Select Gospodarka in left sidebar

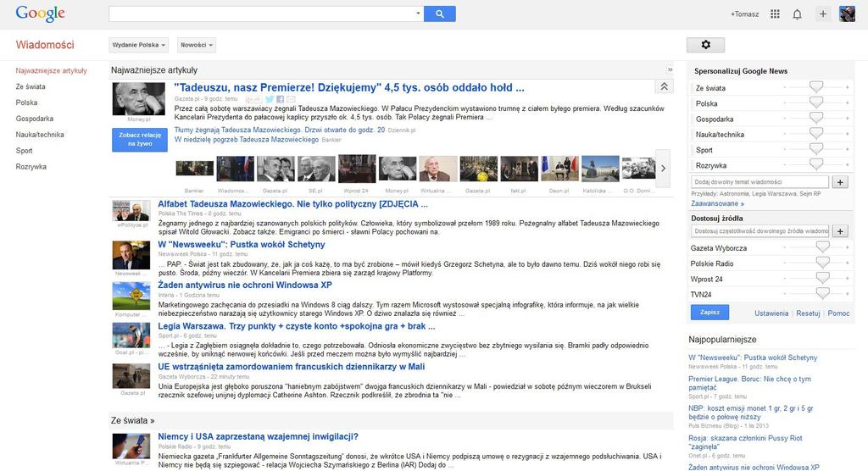point(34,119)
